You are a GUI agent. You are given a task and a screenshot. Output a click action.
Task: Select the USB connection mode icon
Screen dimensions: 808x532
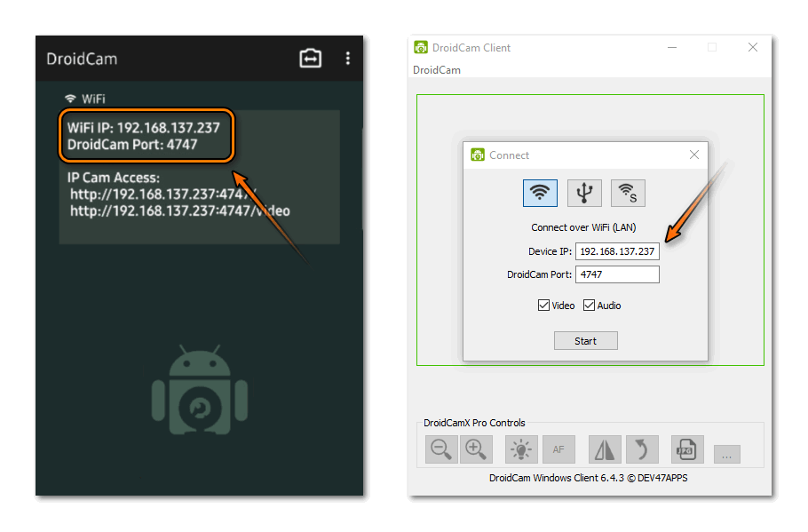click(584, 194)
